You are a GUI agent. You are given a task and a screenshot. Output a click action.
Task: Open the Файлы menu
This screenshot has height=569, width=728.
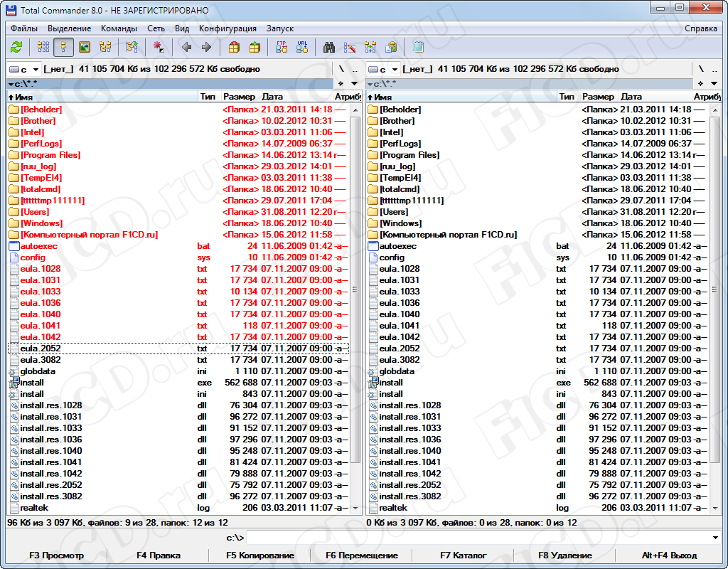point(24,28)
